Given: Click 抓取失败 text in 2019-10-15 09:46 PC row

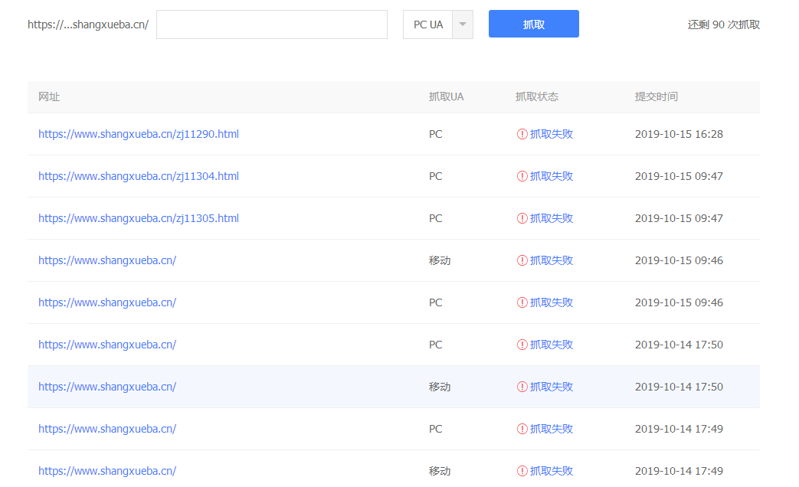Looking at the screenshot, I should [x=551, y=303].
